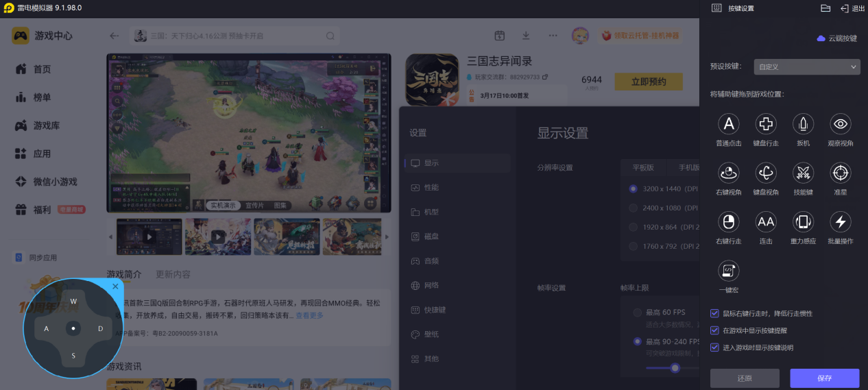The image size is (868, 390).
Task: Select the 准星 crosshair icon
Action: pyautogui.click(x=841, y=173)
